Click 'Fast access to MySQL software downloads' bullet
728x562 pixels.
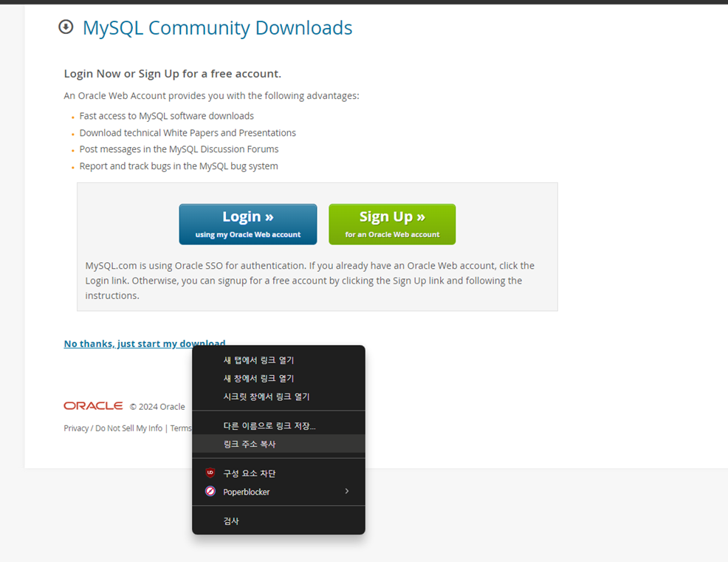(167, 116)
